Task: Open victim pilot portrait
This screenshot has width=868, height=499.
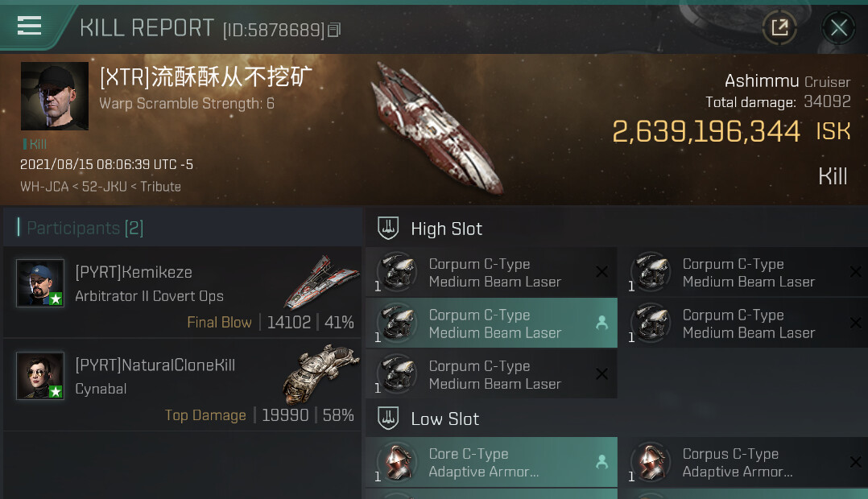Action: pos(54,96)
